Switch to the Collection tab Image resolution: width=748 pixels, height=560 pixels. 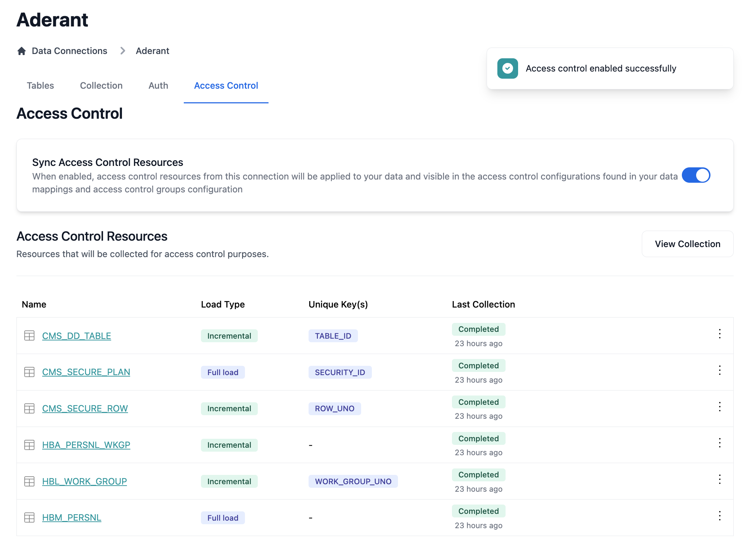click(101, 86)
